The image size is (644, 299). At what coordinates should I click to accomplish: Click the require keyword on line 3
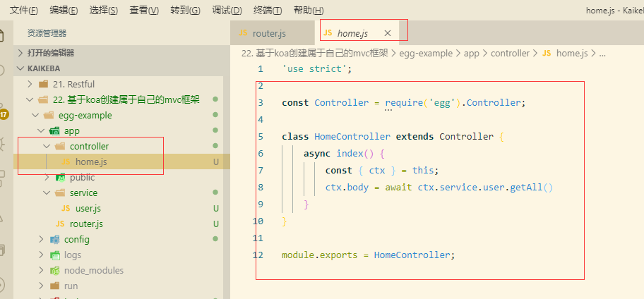coord(404,102)
